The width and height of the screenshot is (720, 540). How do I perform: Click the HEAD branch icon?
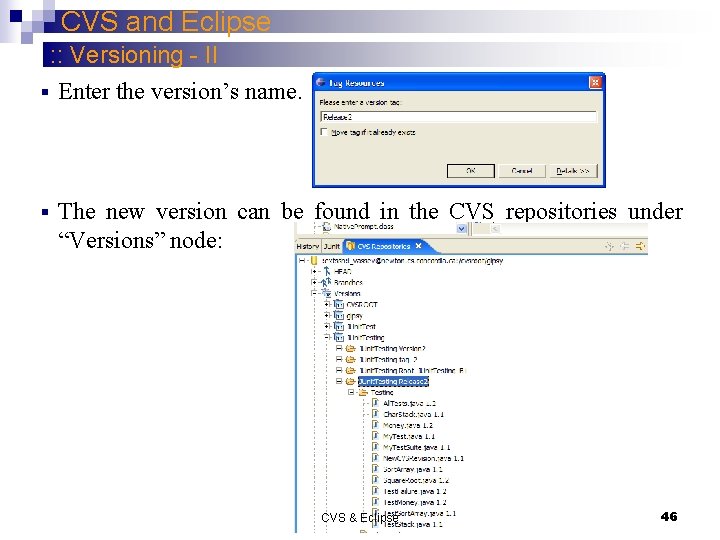[327, 271]
